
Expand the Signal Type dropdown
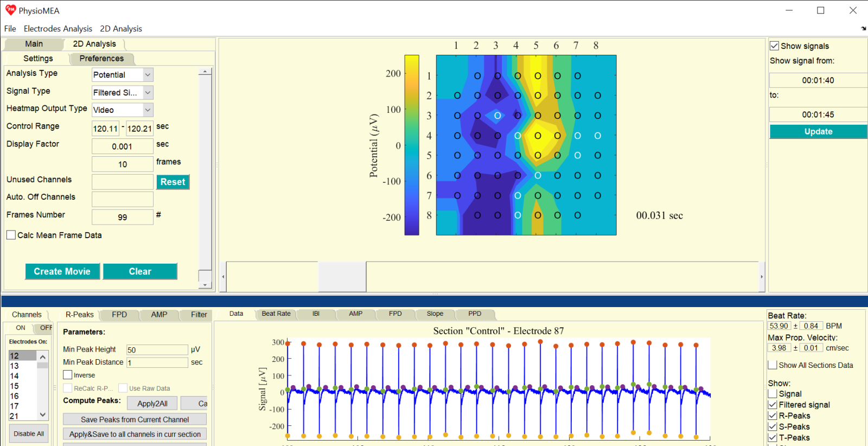point(148,93)
